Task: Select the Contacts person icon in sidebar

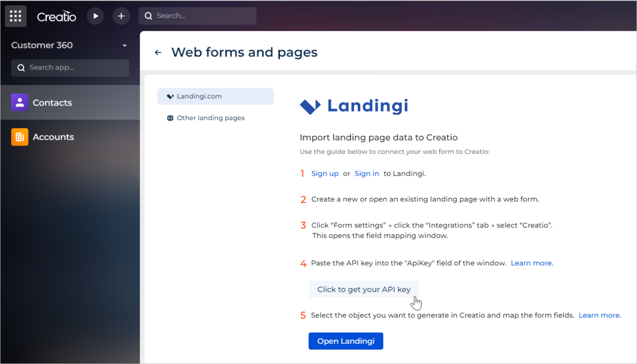Action: pos(19,102)
